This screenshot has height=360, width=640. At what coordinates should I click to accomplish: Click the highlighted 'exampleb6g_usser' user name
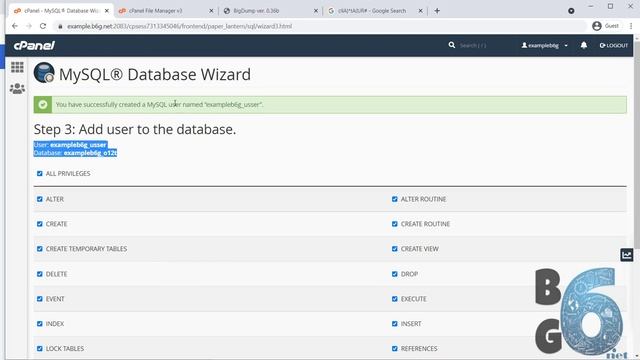78,145
